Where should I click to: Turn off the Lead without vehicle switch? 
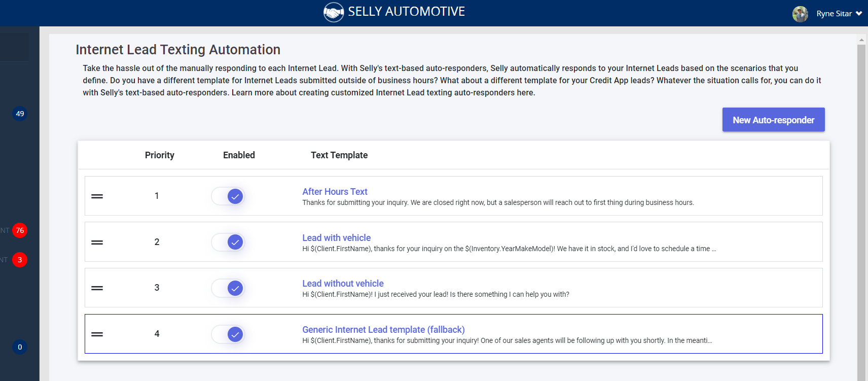point(228,288)
